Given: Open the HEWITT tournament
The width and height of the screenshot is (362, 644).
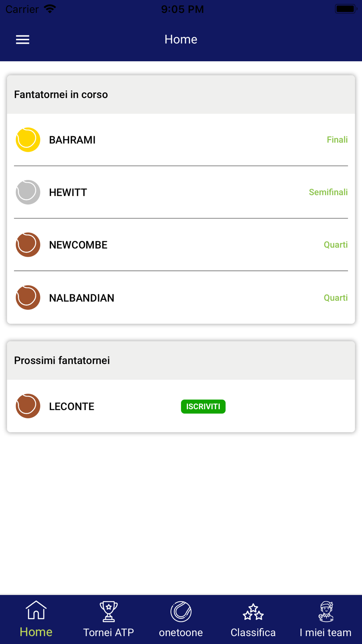Looking at the screenshot, I should pos(68,193).
